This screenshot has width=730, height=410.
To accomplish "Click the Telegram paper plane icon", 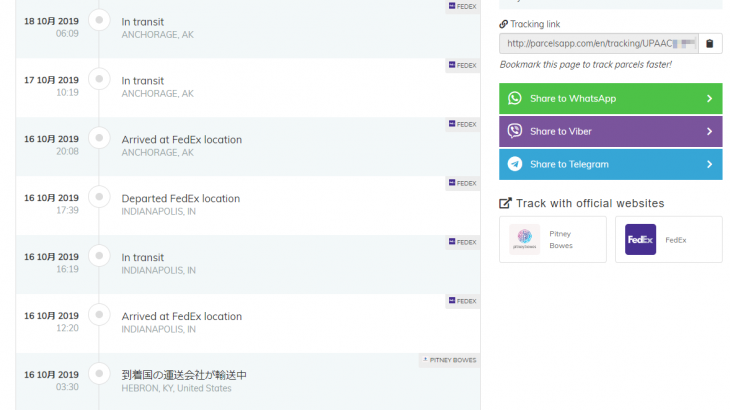I will (x=515, y=164).
